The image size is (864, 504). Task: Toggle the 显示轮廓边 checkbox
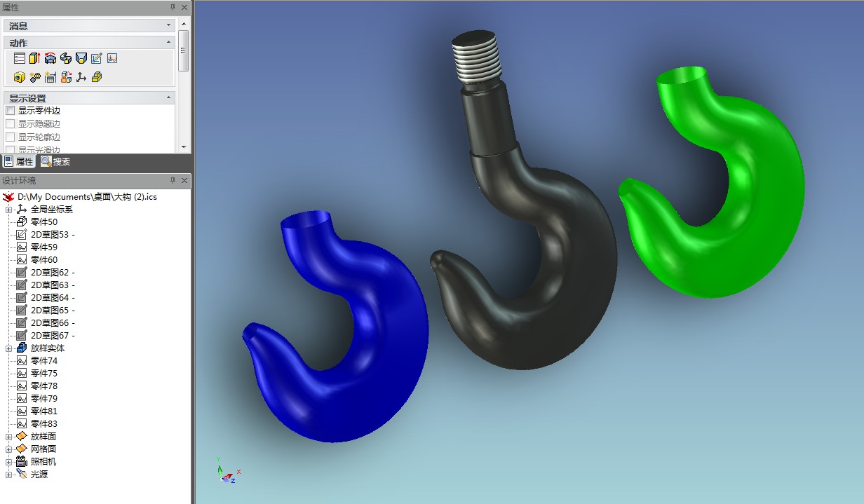point(11,137)
